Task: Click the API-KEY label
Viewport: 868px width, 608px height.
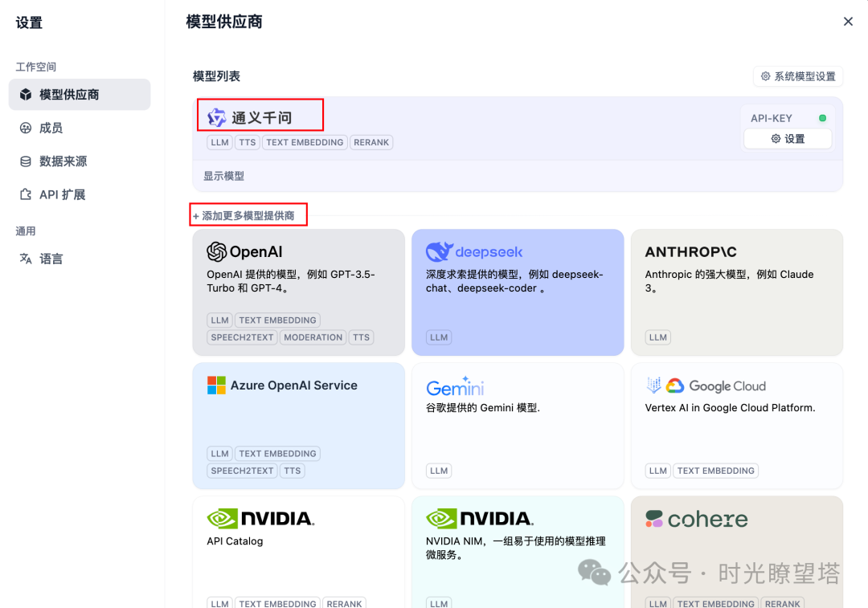Action: click(x=771, y=118)
